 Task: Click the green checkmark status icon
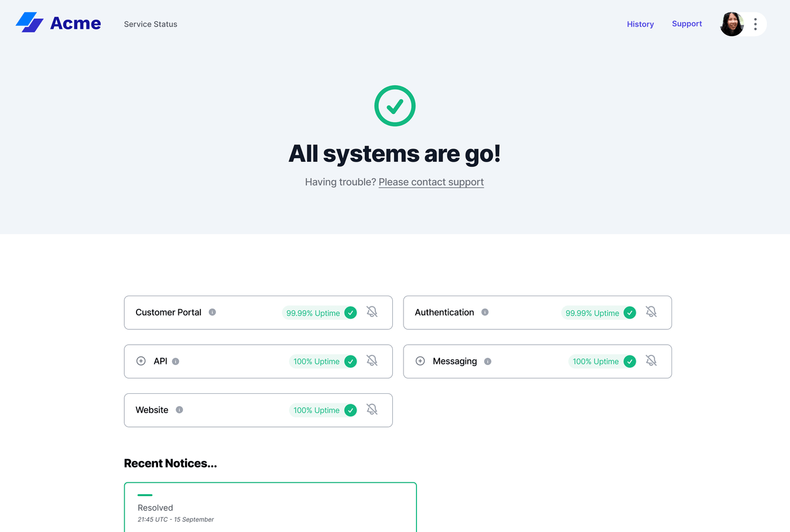[394, 105]
